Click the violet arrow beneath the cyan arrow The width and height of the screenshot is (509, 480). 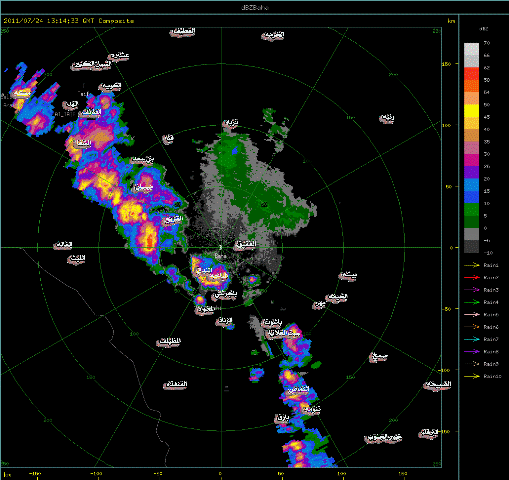pos(472,351)
